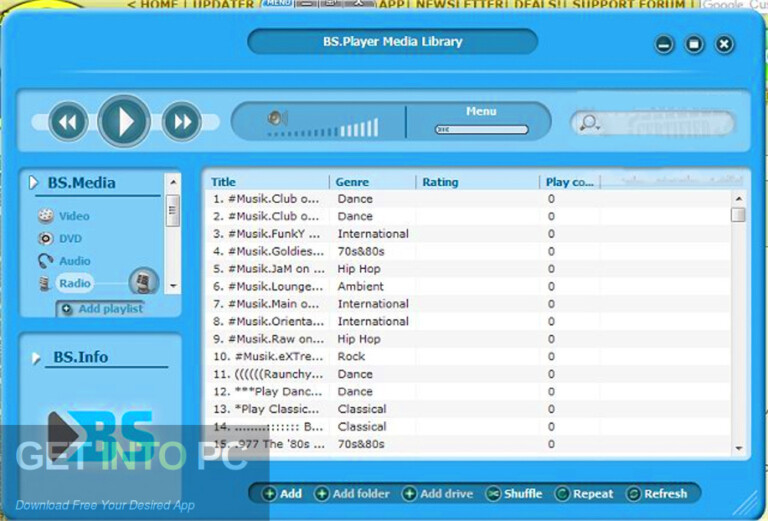Click the Refresh button
The image size is (768, 521).
pyautogui.click(x=657, y=494)
